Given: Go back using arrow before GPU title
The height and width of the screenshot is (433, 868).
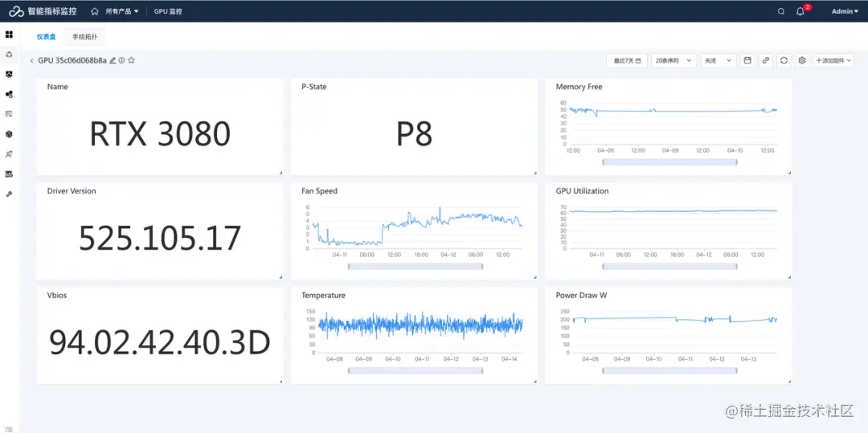Looking at the screenshot, I should point(31,60).
